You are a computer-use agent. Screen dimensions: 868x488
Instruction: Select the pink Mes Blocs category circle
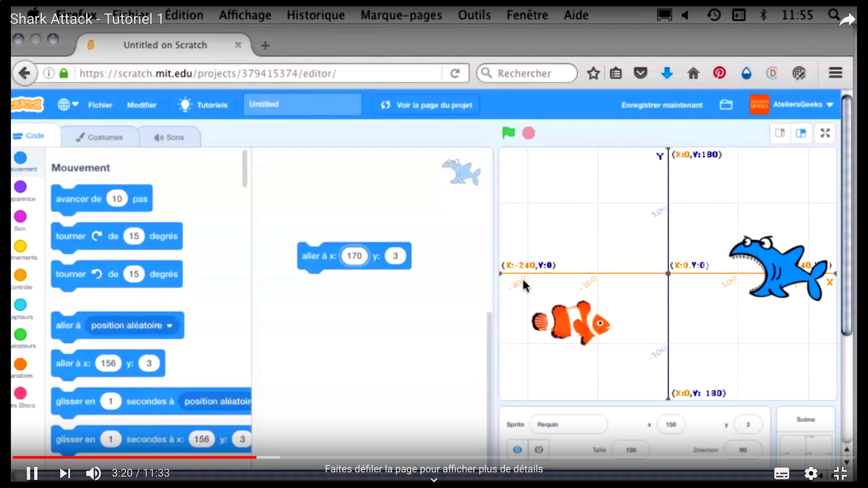[x=21, y=393]
